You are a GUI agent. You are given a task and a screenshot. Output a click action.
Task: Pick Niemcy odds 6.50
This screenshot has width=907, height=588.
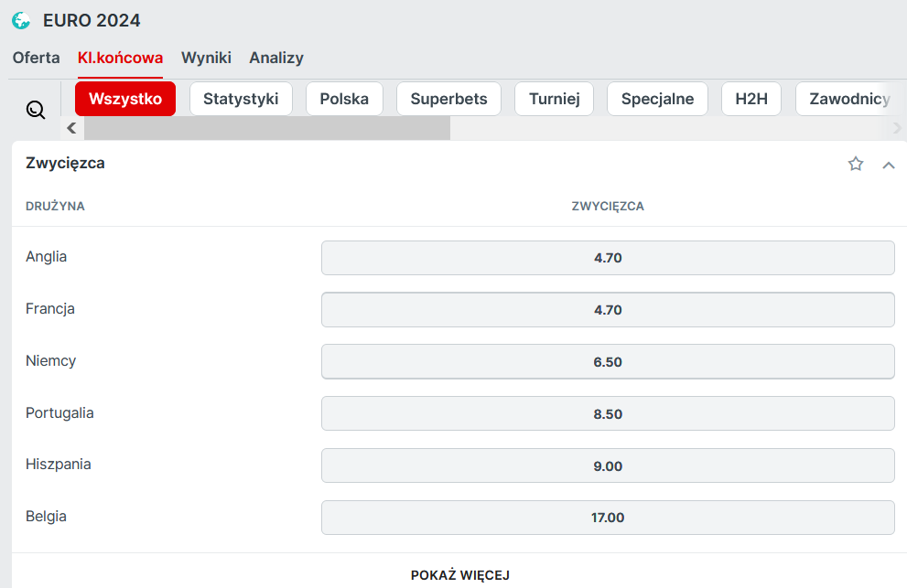tap(608, 362)
